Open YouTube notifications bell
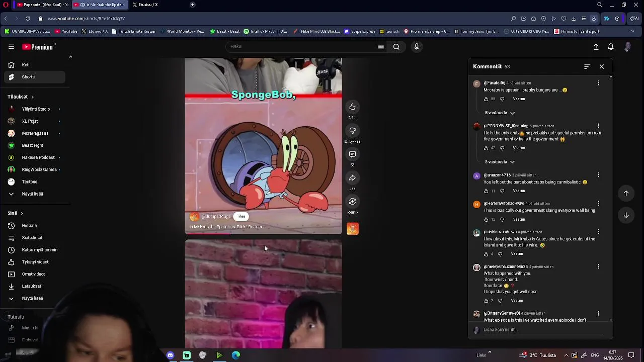The image size is (644, 362). click(x=611, y=47)
